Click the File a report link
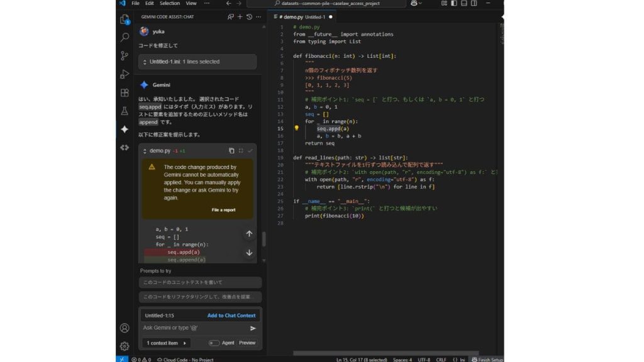This screenshot has width=644, height=362. pos(223,210)
